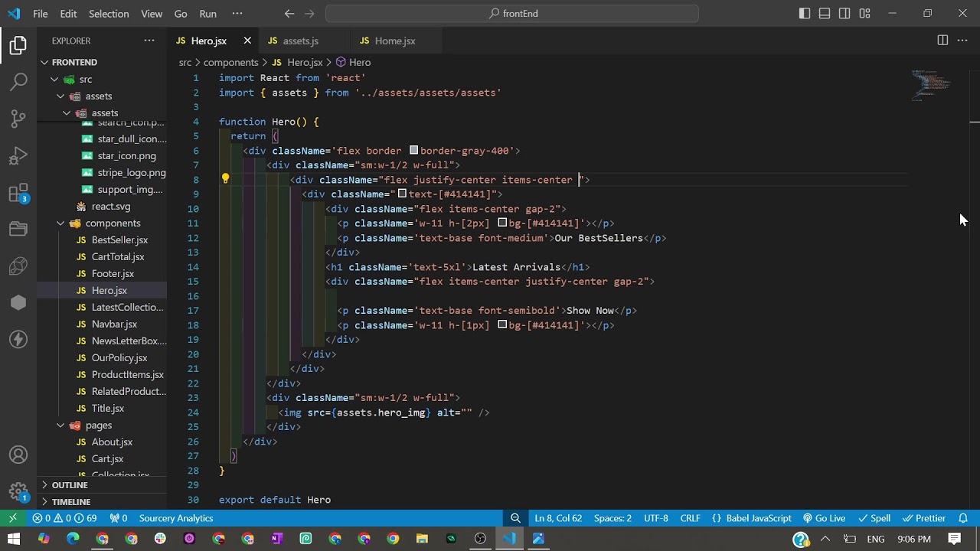The width and height of the screenshot is (980, 551).
Task: Toggle Panel layout icon
Action: tap(825, 14)
